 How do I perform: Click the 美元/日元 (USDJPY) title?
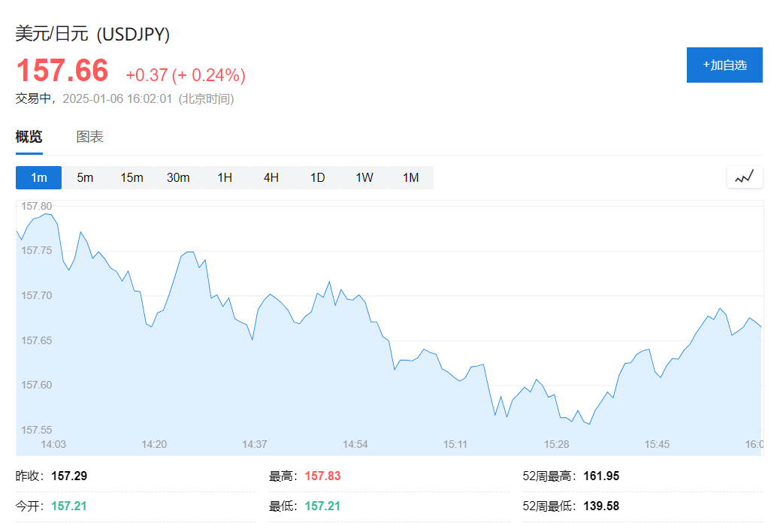pyautogui.click(x=93, y=34)
